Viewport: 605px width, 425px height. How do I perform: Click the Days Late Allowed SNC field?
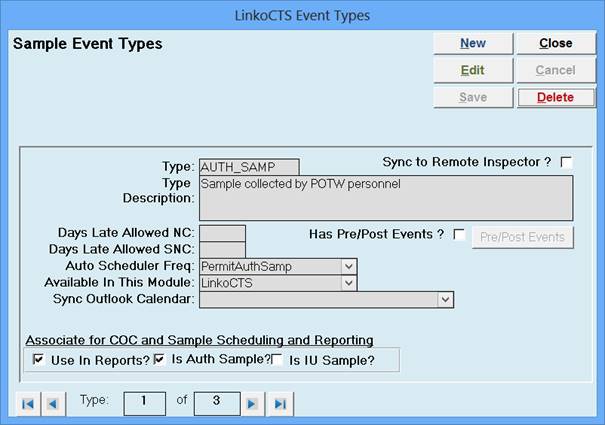click(x=222, y=249)
